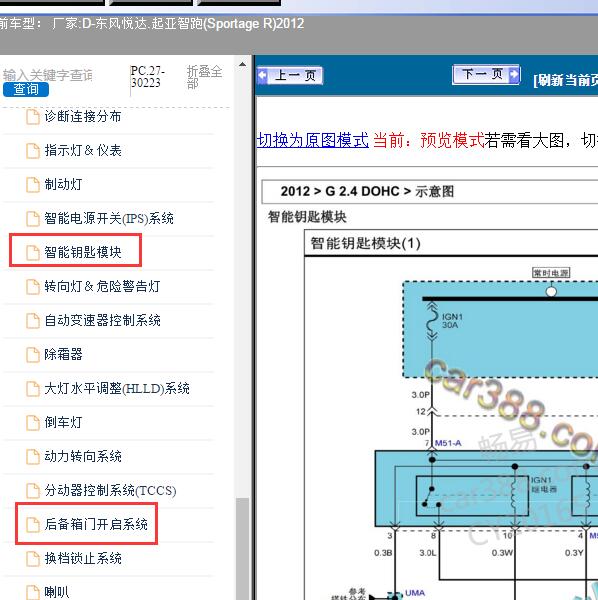Image resolution: width=598 pixels, height=600 pixels.
Task: Open 指示灯 & 仪表 tree item
Action: (83, 150)
